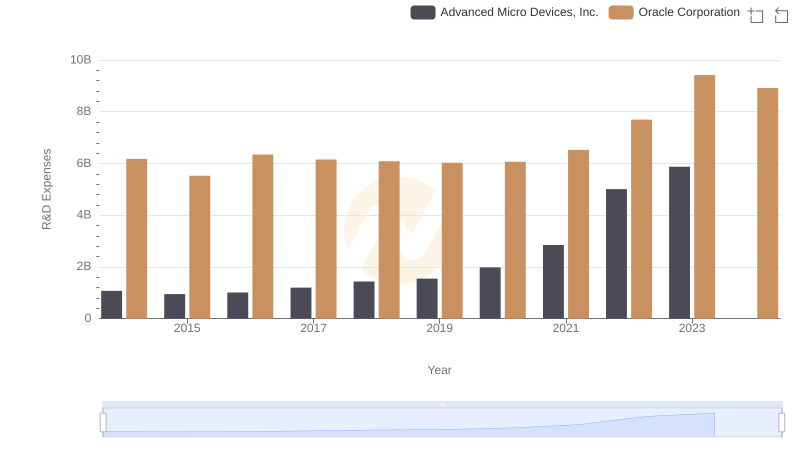
Task: Click the tan Oracle Corporation legend swatch
Action: pos(621,12)
